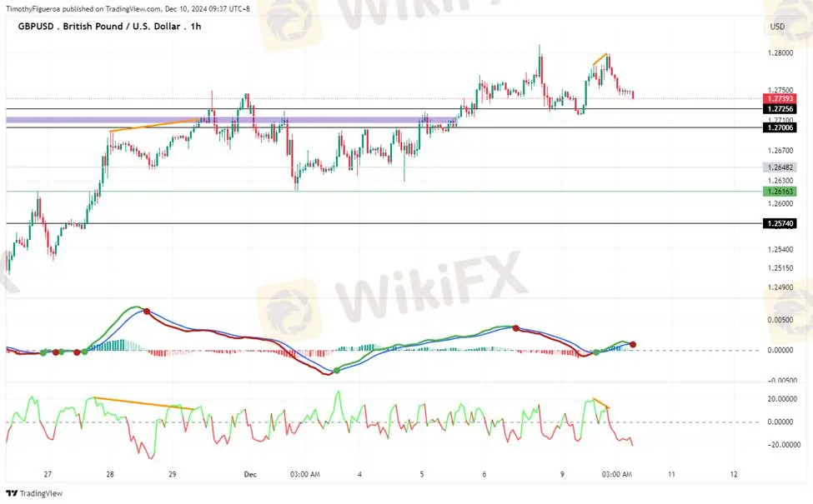The height and width of the screenshot is (504, 813).
Task: Click the 1.25400 price axis value
Action: pos(780,249)
